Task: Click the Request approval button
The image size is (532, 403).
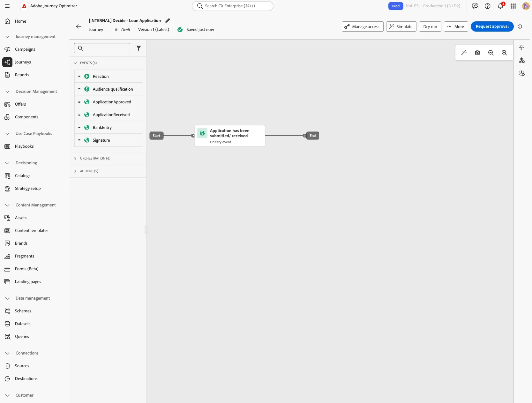Action: coord(492,26)
